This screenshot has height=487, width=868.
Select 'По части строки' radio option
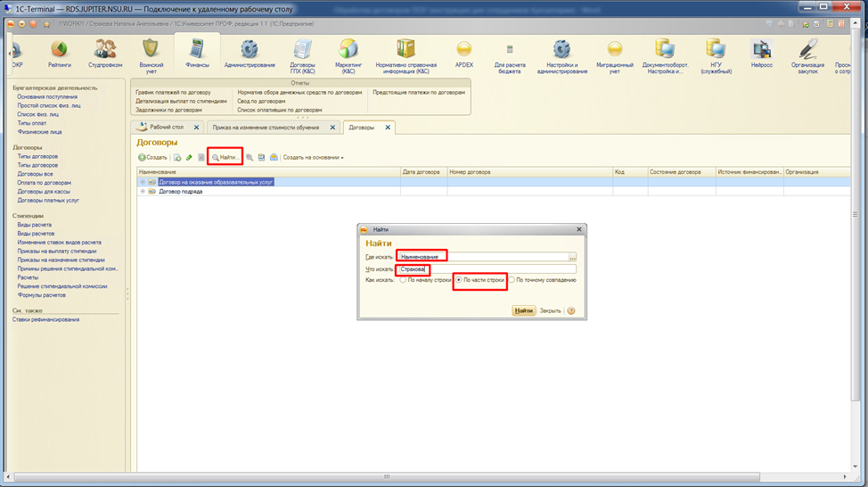pyautogui.click(x=459, y=280)
